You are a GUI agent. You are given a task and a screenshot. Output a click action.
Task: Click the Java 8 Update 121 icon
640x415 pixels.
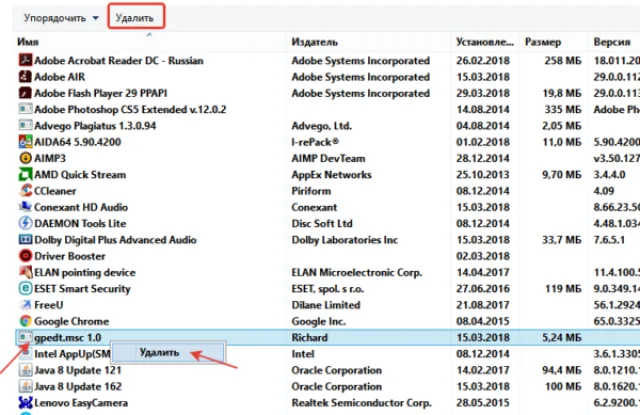click(x=25, y=370)
